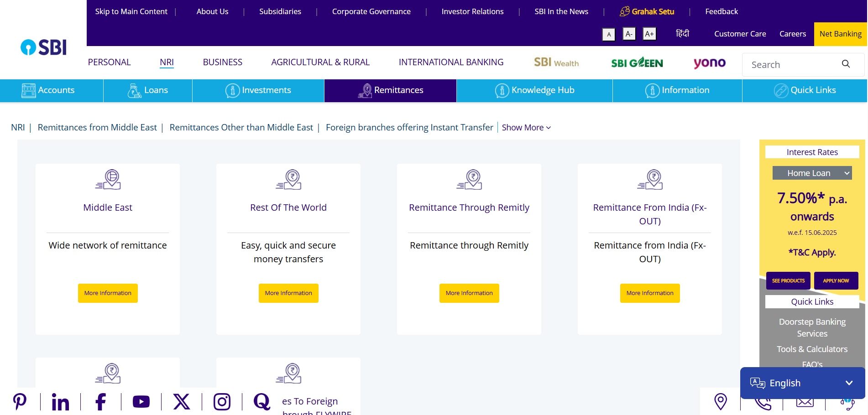
Task: Click the location pin branch locator icon
Action: point(720,402)
